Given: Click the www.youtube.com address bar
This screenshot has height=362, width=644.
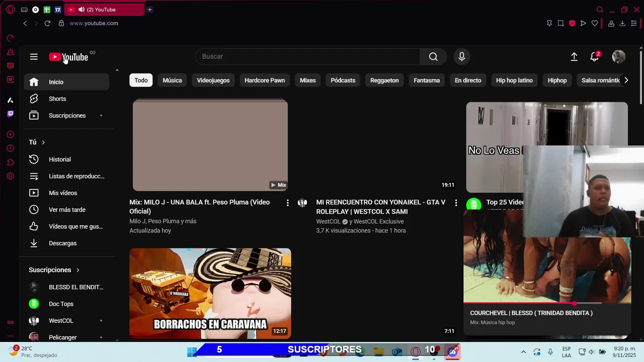Looking at the screenshot, I should point(94,23).
